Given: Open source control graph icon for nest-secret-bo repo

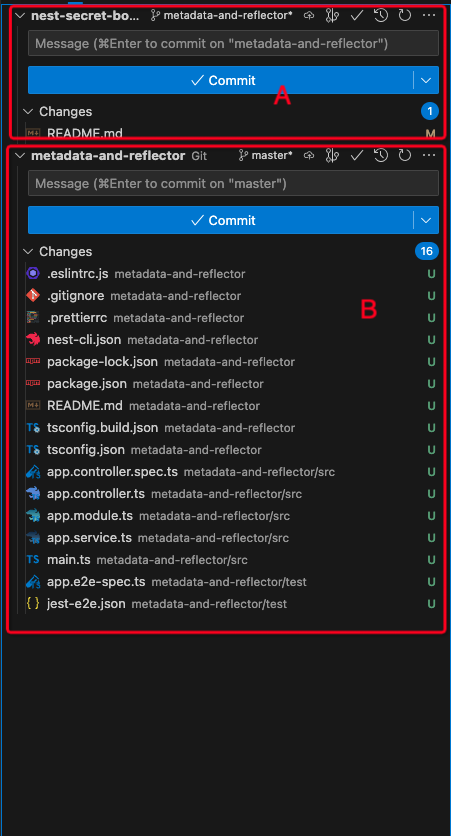Looking at the screenshot, I should (333, 15).
